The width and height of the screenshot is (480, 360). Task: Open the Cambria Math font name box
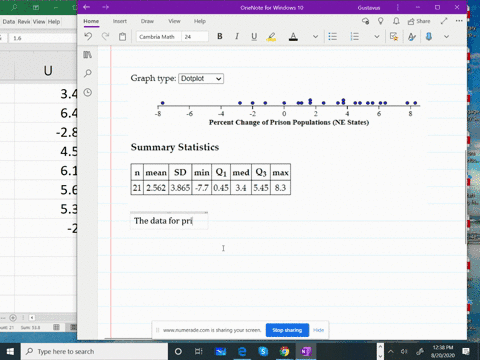coord(159,37)
